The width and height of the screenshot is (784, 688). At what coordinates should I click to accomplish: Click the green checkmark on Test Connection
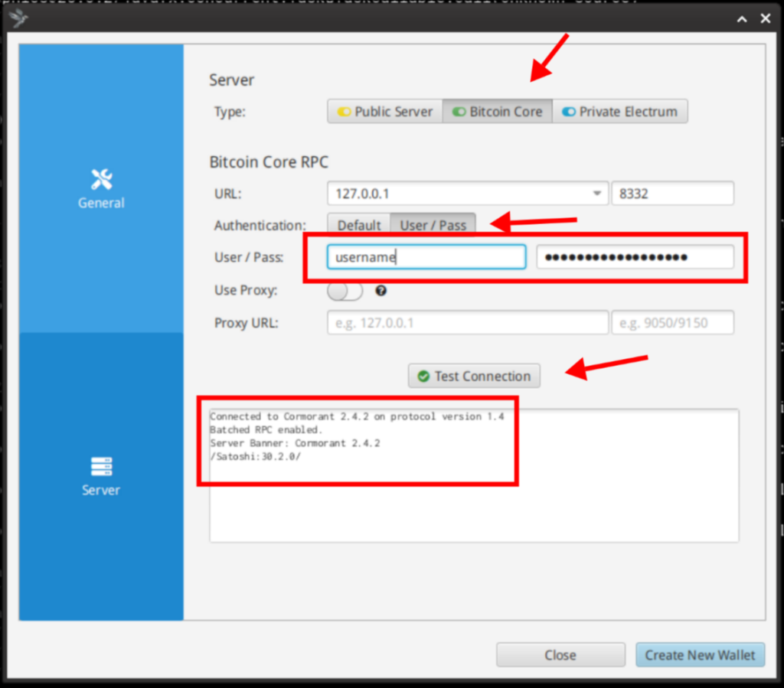click(423, 376)
